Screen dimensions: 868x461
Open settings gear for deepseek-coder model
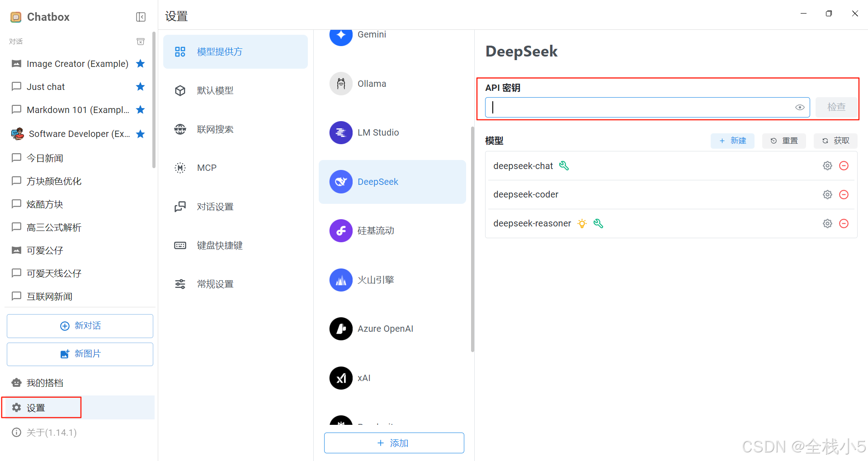(827, 194)
